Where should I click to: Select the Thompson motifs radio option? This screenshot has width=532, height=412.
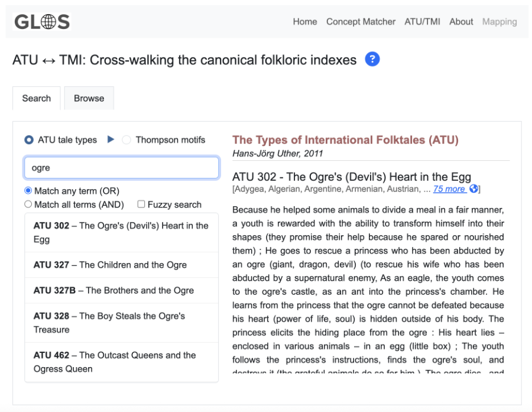126,140
